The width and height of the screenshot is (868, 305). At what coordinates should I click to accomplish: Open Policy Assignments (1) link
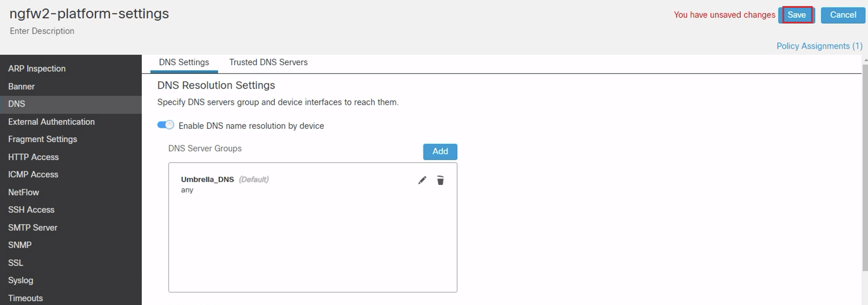[819, 46]
